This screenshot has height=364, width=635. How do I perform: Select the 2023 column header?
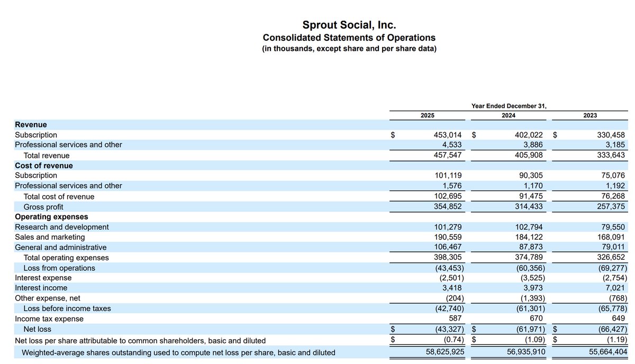pos(591,115)
